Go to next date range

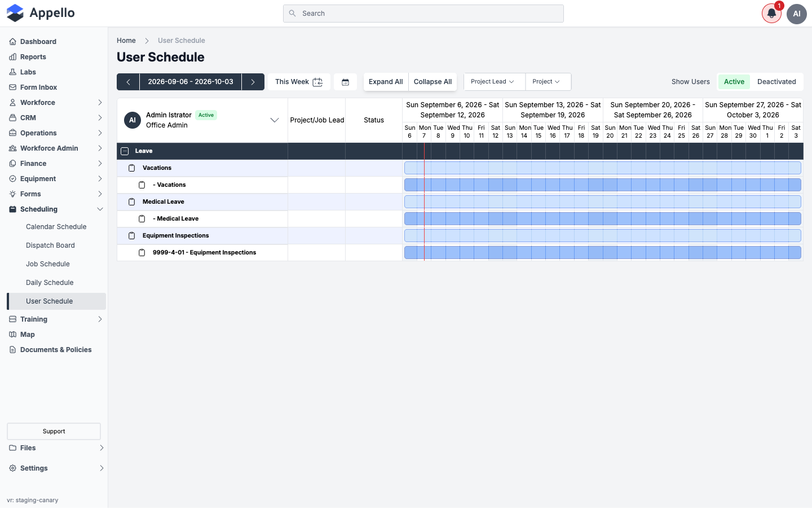(253, 82)
